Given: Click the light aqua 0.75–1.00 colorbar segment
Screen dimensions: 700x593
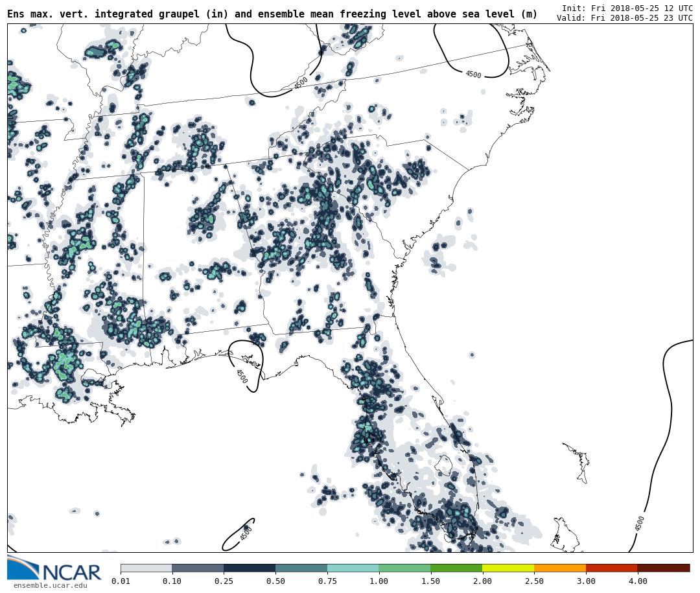Looking at the screenshot, I should click(x=353, y=568).
